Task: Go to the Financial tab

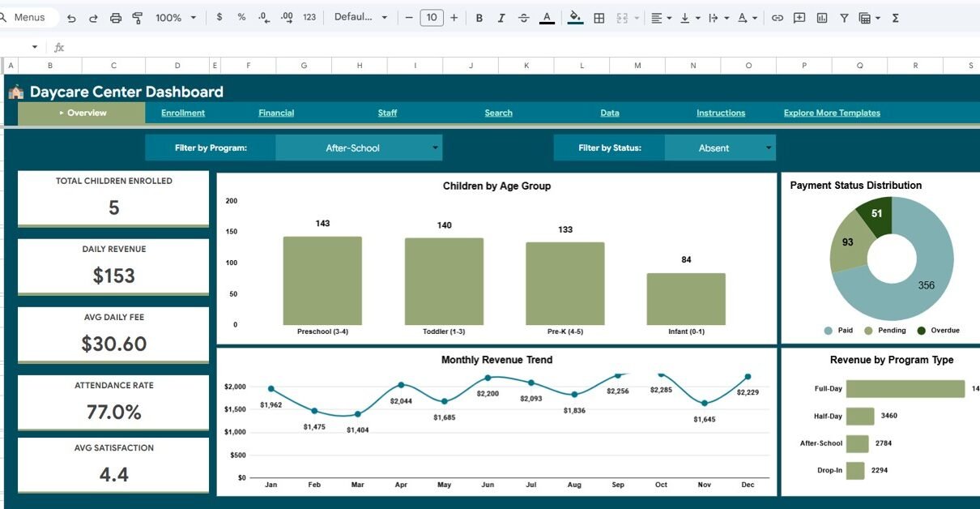Action: point(276,113)
